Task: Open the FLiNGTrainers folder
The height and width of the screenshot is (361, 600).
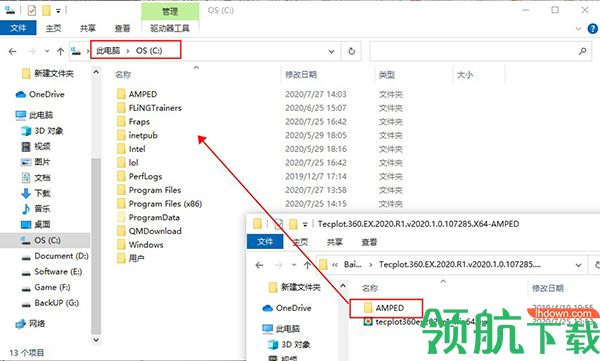Action: (x=149, y=108)
